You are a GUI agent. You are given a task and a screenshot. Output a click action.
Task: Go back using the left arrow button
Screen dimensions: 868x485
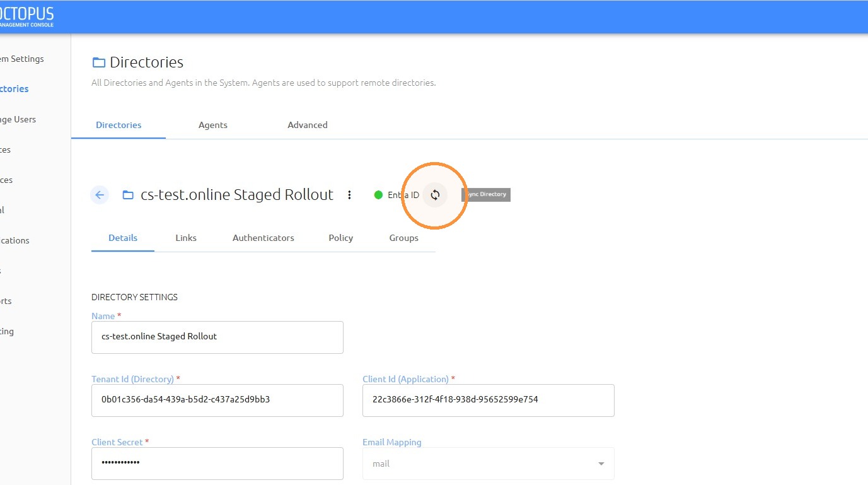coord(100,195)
